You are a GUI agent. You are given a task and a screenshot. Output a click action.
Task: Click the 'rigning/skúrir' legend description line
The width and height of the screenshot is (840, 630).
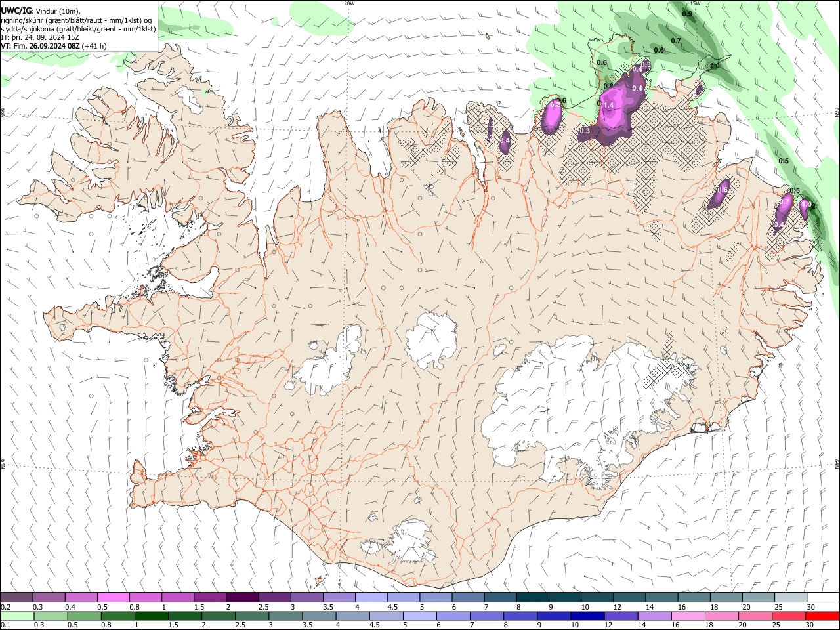pyautogui.click(x=76, y=20)
